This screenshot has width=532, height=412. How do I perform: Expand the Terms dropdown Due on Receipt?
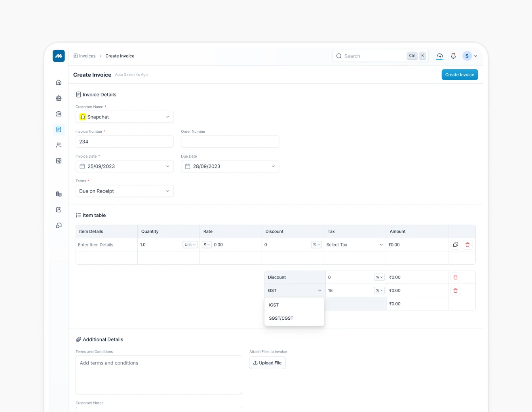pos(124,191)
